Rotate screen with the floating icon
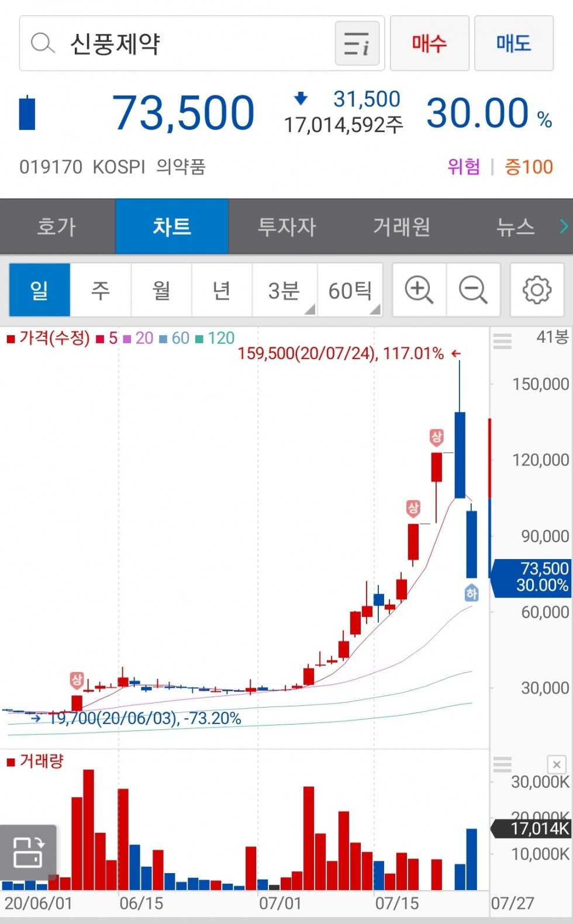The image size is (573, 924). [x=28, y=851]
